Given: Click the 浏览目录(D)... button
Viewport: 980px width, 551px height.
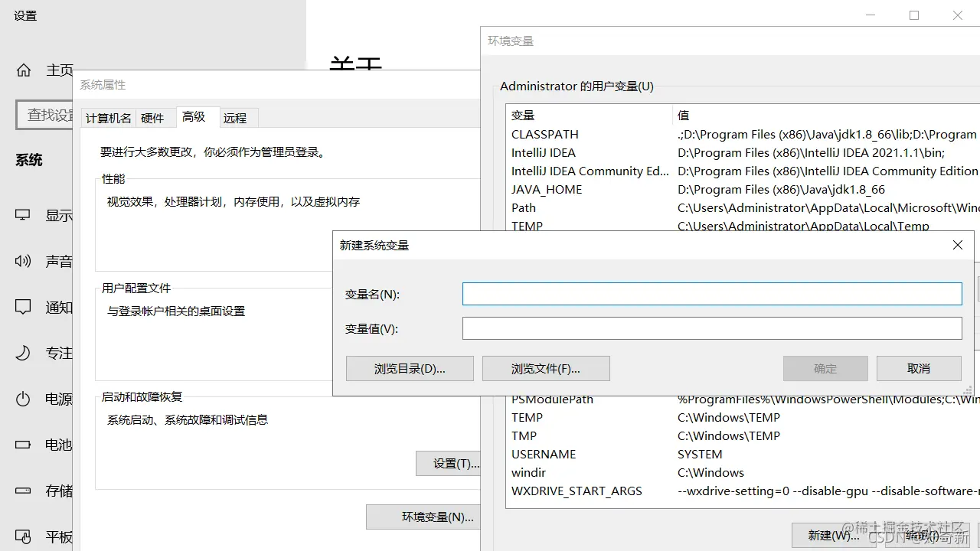Looking at the screenshot, I should pyautogui.click(x=410, y=369).
